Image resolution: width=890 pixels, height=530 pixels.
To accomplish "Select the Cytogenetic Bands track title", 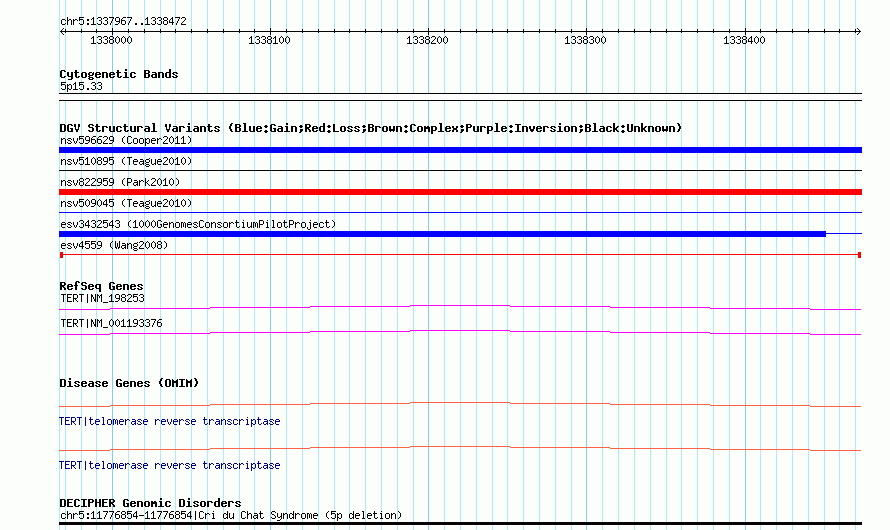I will click(x=119, y=74).
